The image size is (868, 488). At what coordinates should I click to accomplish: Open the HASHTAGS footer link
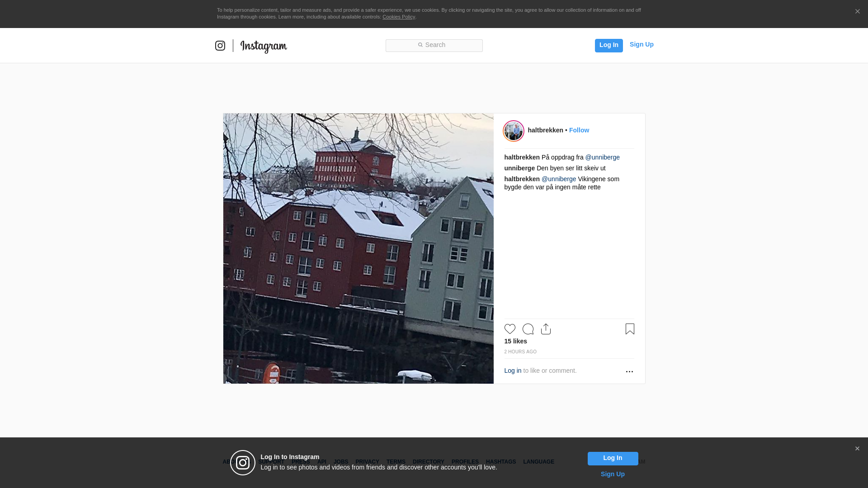point(500,462)
